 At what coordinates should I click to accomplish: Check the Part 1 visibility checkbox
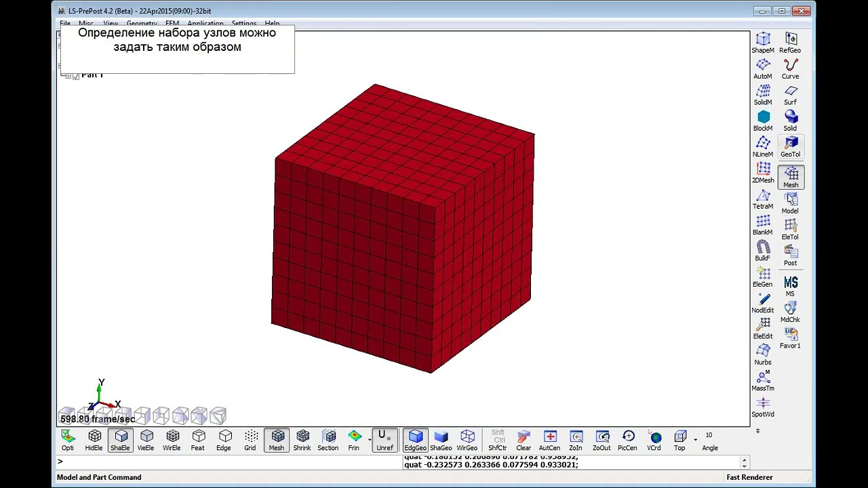click(x=76, y=75)
